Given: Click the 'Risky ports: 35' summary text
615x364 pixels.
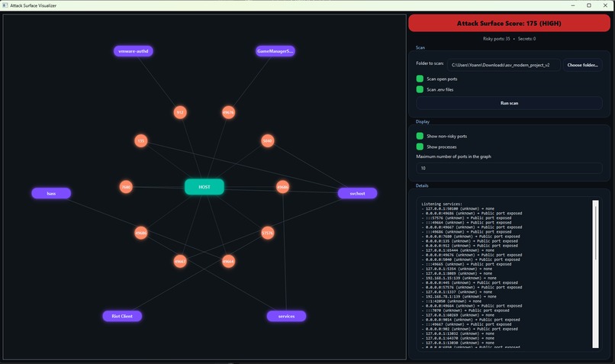Looking at the screenshot, I should 497,39.
